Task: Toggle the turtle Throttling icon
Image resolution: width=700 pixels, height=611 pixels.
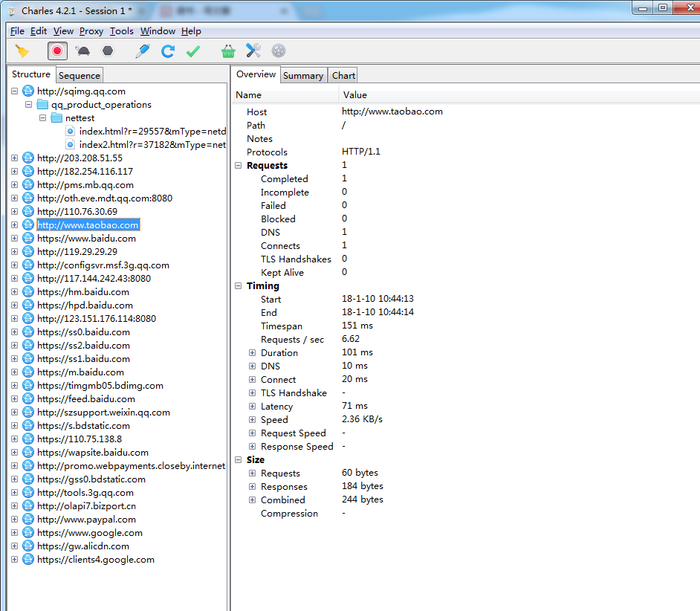Action: tap(83, 51)
